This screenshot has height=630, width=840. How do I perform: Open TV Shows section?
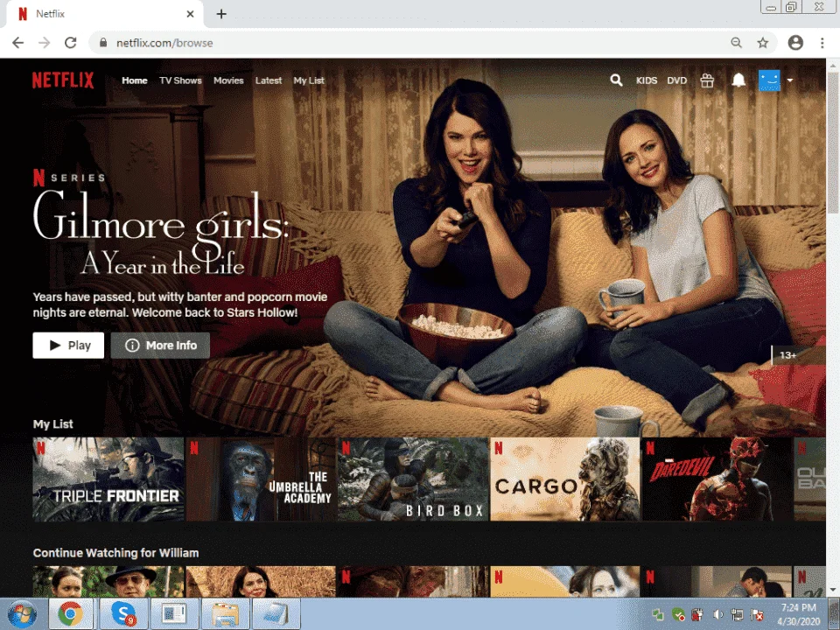pos(180,80)
